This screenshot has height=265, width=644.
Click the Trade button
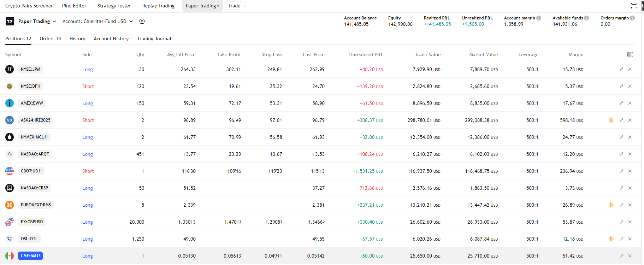pos(234,6)
